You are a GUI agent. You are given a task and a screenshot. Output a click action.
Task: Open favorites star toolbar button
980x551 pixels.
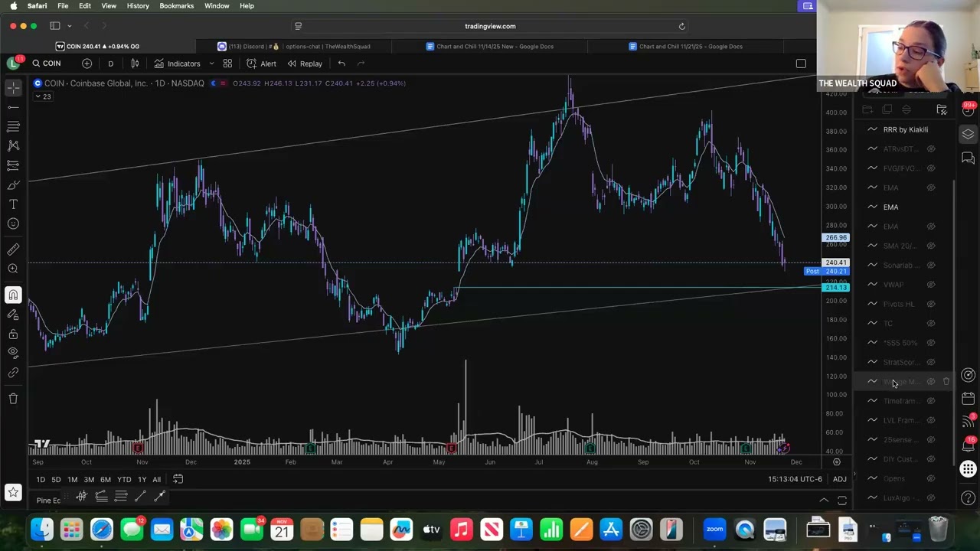pos(13,493)
